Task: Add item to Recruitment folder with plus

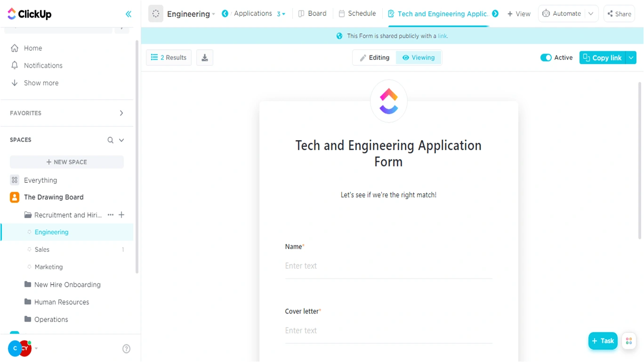Action: point(121,215)
